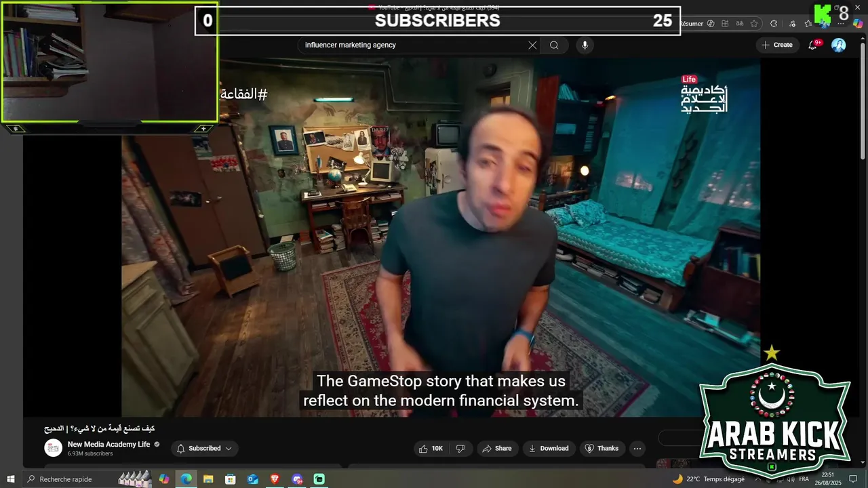Open Discord from the taskbar
This screenshot has width=868, height=488.
pos(297,479)
